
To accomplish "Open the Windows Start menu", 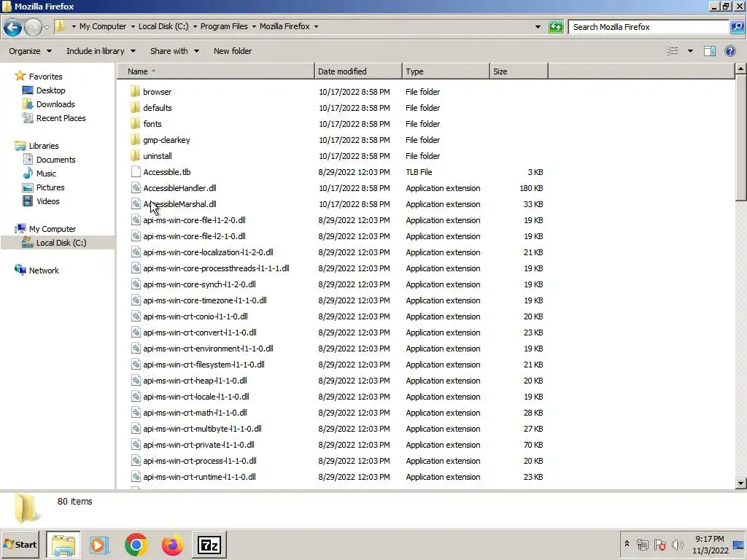I will (x=20, y=544).
